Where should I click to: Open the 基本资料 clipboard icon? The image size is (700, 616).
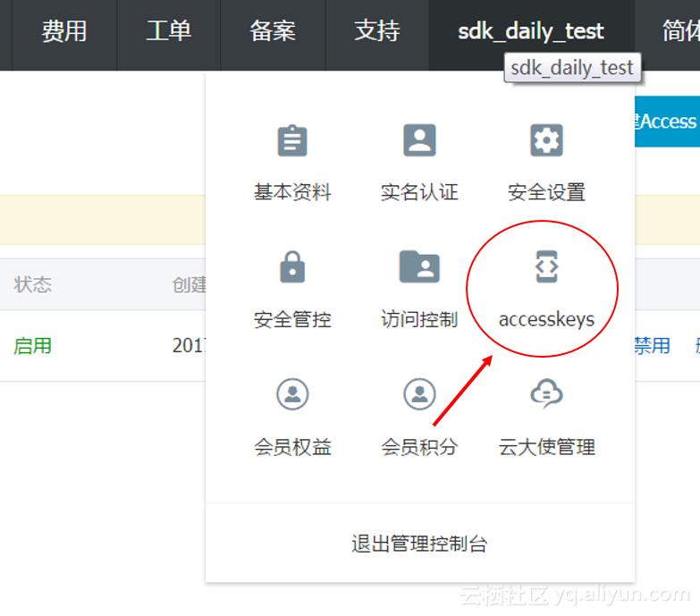coord(292,140)
